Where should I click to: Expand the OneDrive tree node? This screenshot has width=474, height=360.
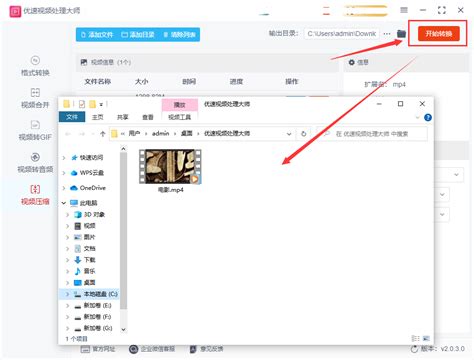point(64,188)
